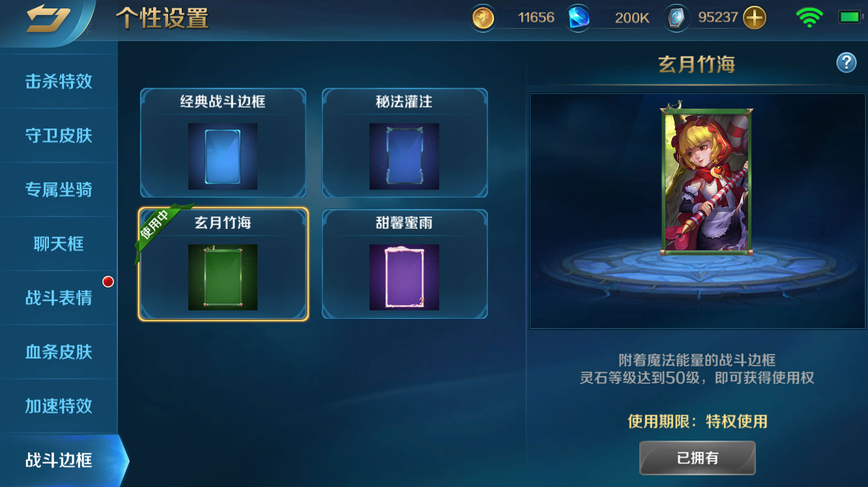Screen dimensions: 868x487
Task: Open the 击杀特效 tab
Action: (x=59, y=81)
